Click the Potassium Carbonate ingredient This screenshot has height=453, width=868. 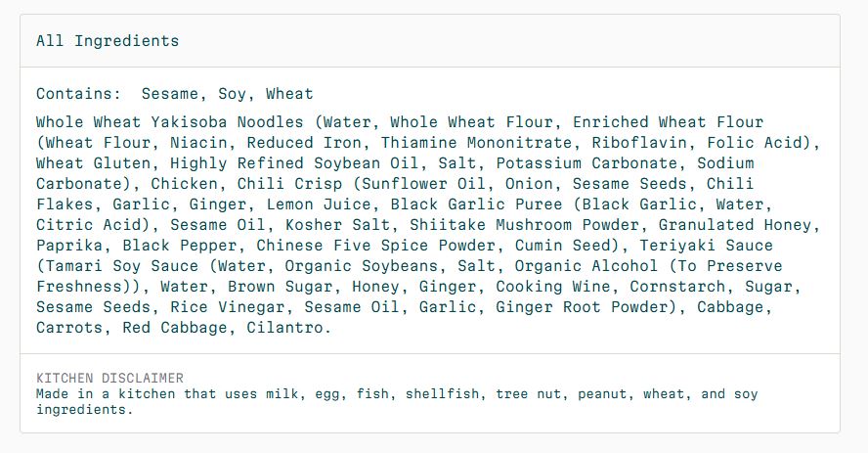tap(586, 162)
